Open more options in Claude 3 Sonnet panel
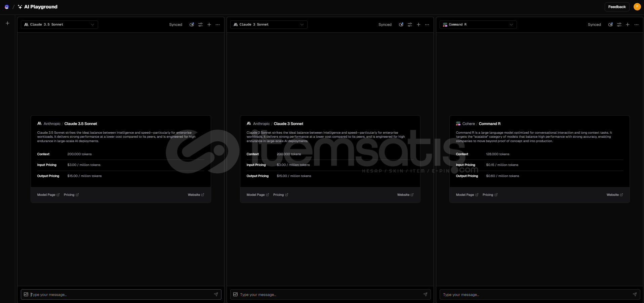Screen dimensions: 644x303 click(x=427, y=25)
